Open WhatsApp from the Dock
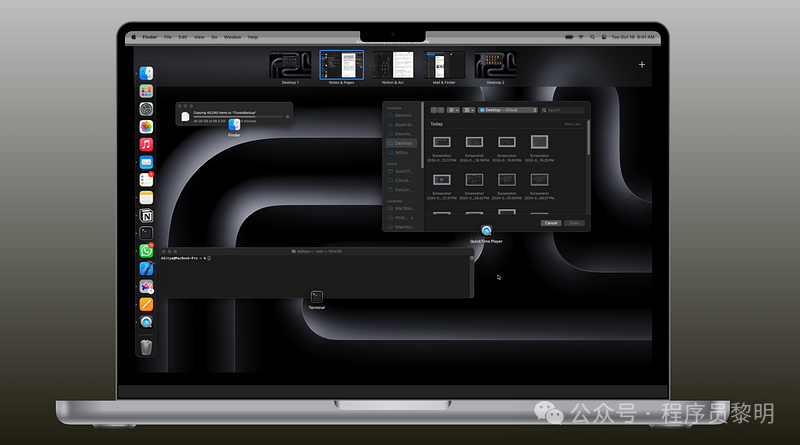 (146, 251)
